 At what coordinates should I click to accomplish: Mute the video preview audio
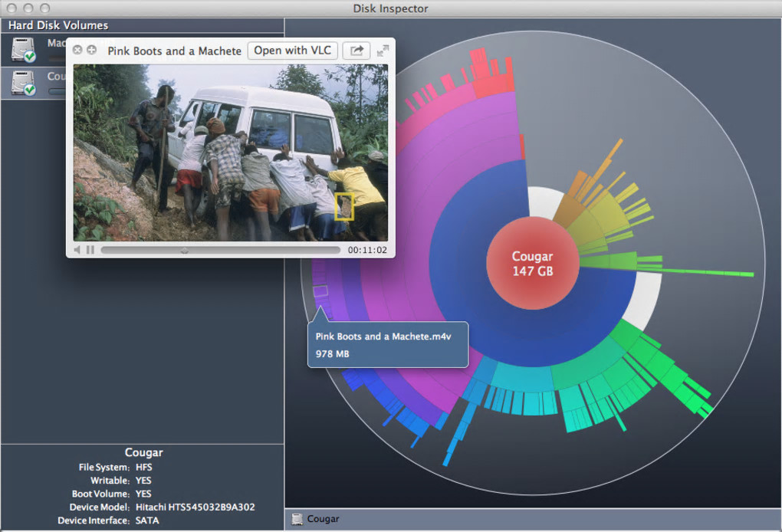pos(77,250)
